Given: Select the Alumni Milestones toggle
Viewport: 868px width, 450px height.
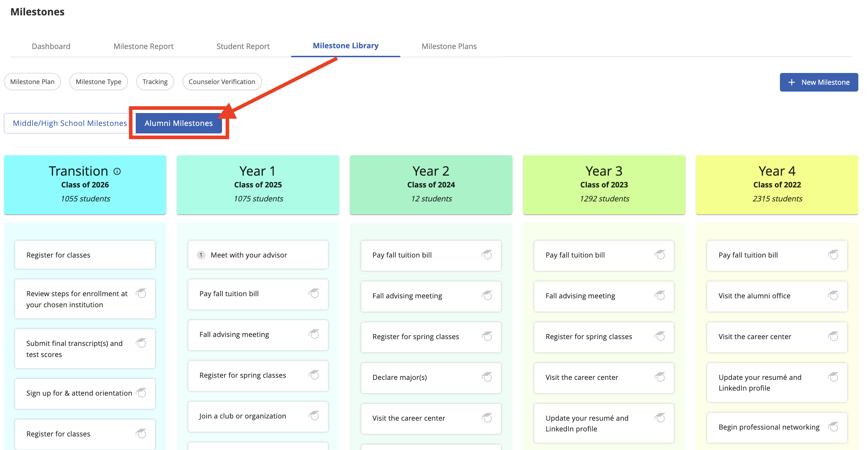Looking at the screenshot, I should 178,123.
